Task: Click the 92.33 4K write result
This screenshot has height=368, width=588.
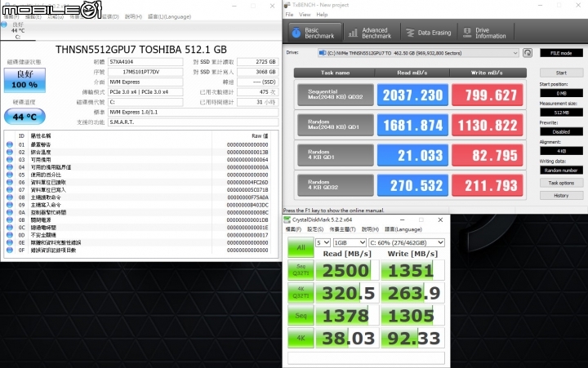Action: (x=413, y=338)
